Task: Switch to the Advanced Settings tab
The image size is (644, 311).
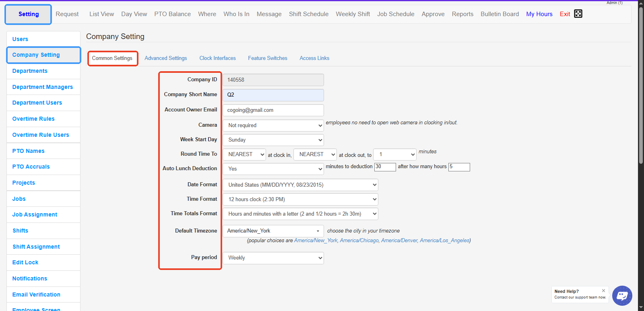Action: [165, 58]
